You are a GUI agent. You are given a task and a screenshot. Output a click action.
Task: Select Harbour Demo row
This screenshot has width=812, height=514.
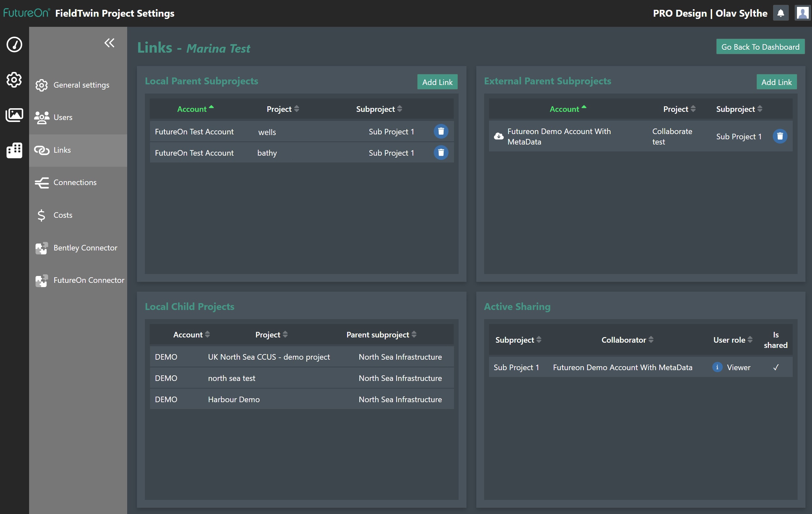[x=302, y=399]
